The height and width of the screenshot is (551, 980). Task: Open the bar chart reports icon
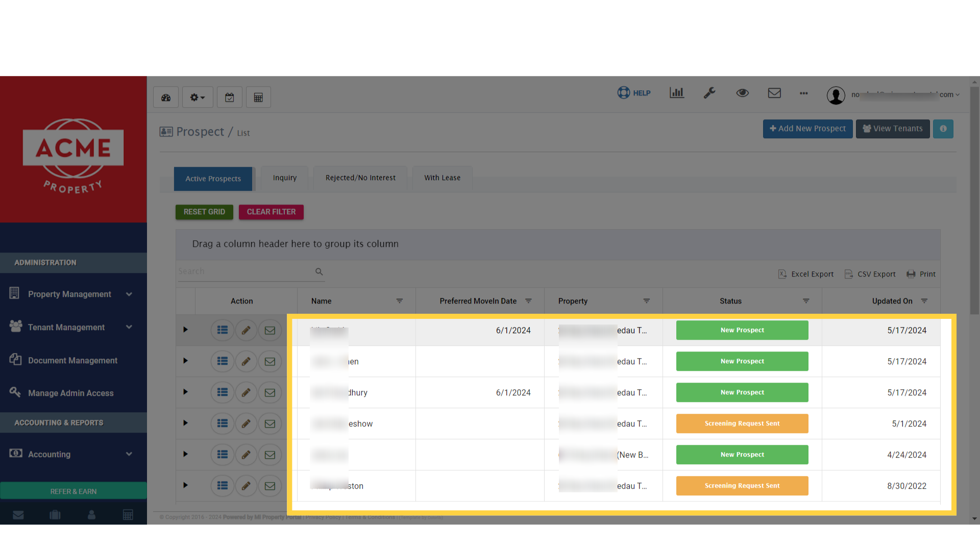pyautogui.click(x=677, y=93)
